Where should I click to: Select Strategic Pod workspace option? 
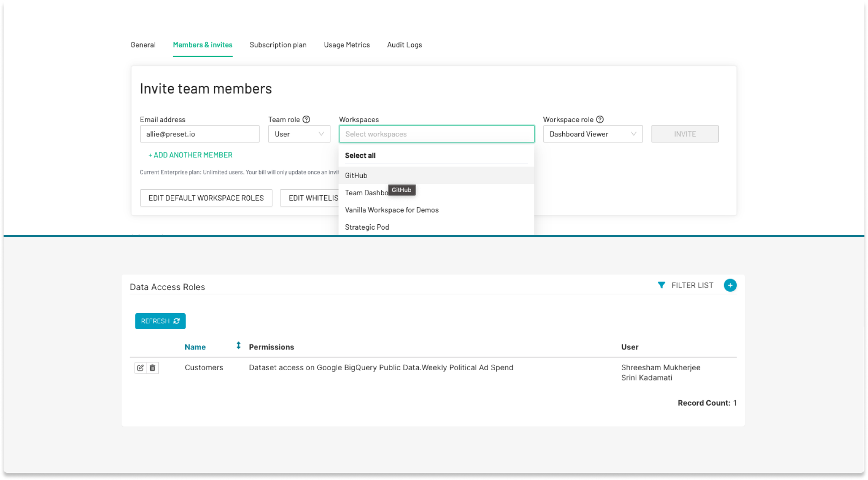367,227
